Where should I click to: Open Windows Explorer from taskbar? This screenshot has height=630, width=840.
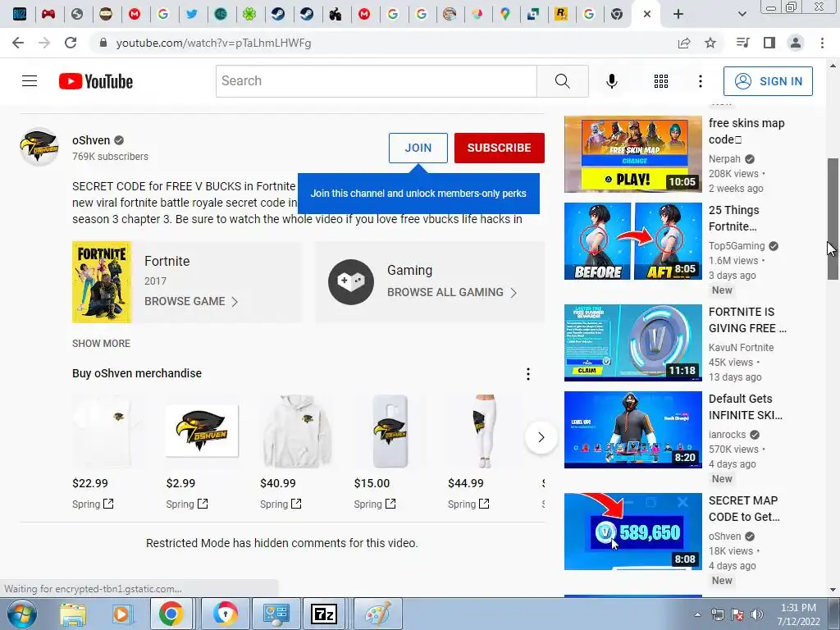coord(73,614)
